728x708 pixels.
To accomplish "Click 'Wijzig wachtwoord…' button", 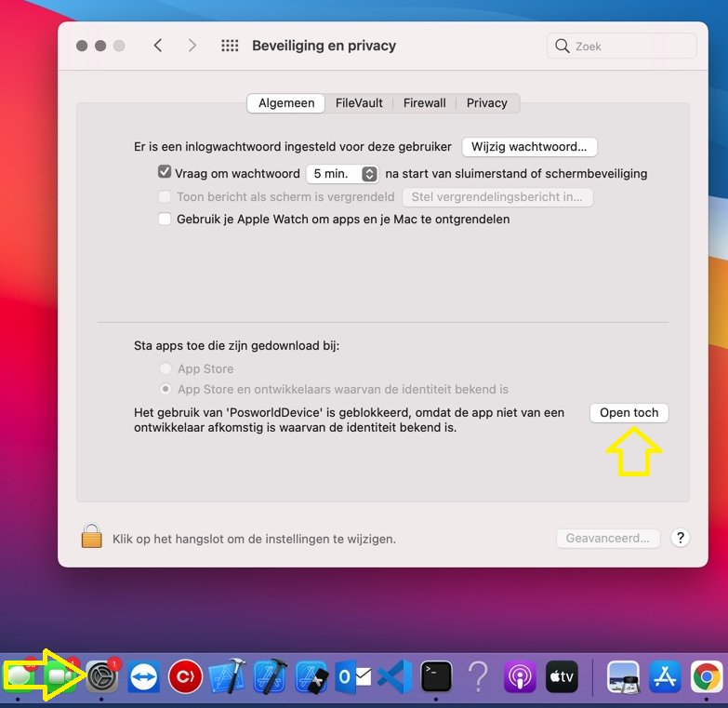I will (x=529, y=147).
